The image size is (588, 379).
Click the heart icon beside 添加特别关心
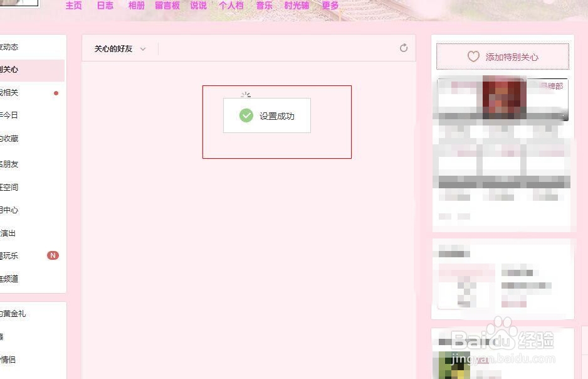click(473, 56)
